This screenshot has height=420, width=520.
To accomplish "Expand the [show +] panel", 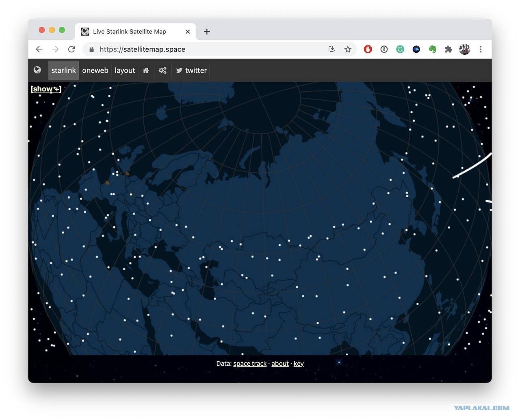I will (x=46, y=89).
